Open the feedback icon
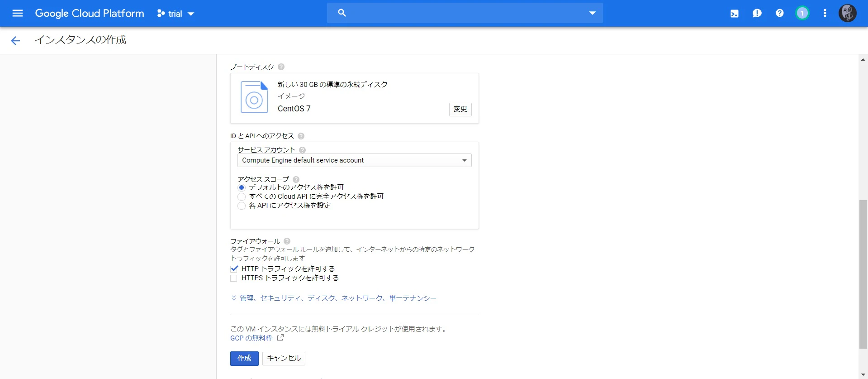Viewport: 868px width, 379px height. click(757, 14)
